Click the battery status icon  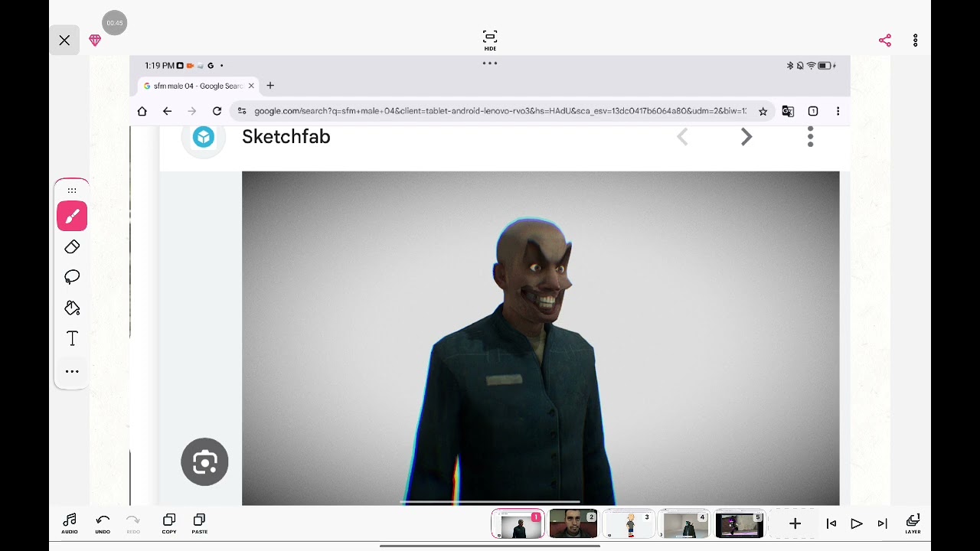coord(826,66)
